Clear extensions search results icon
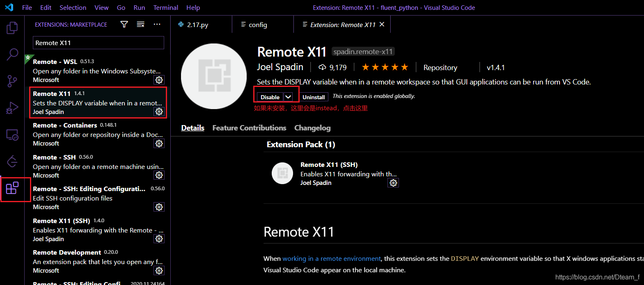 pos(140,25)
